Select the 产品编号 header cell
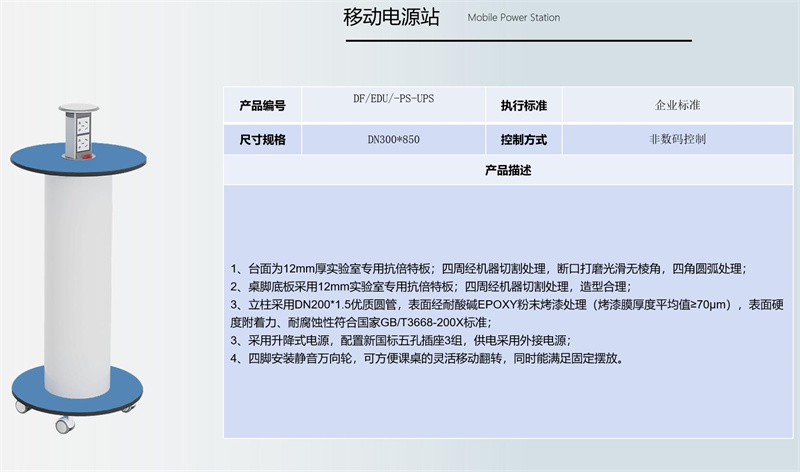The height and width of the screenshot is (472, 800). pyautogui.click(x=262, y=105)
